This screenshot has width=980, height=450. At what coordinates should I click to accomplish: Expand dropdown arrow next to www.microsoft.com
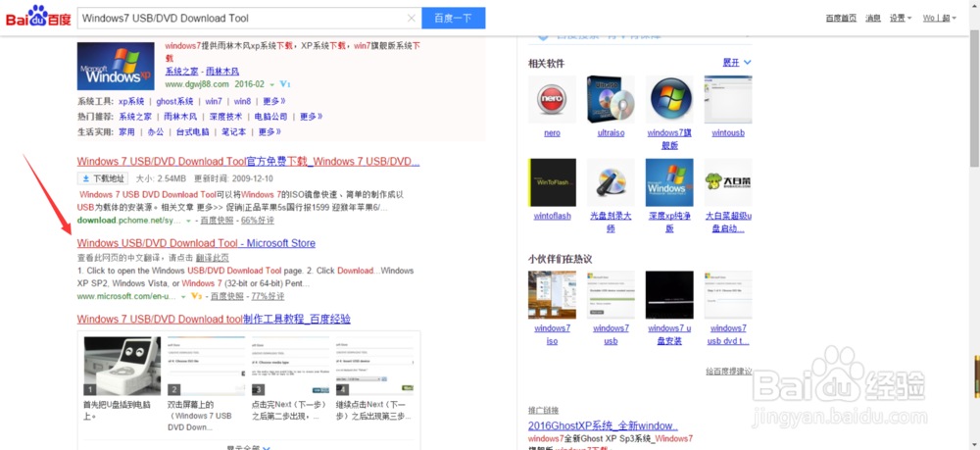(x=184, y=297)
